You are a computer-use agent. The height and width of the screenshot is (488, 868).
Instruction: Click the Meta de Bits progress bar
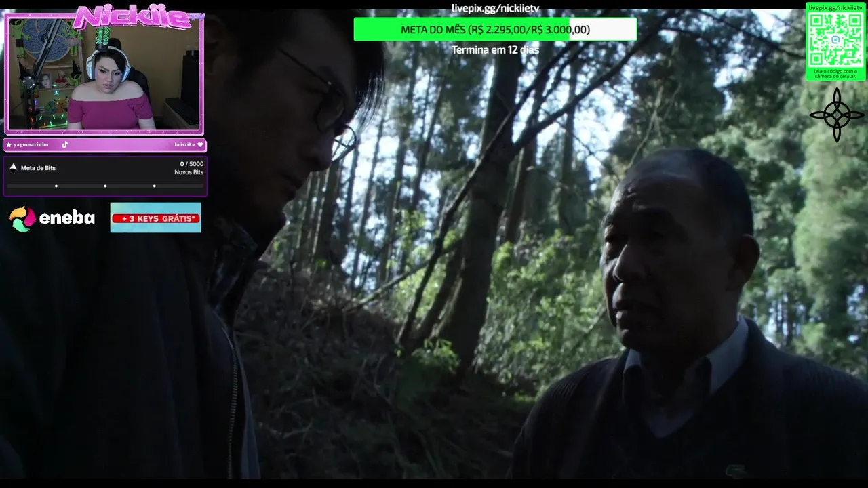(x=105, y=186)
